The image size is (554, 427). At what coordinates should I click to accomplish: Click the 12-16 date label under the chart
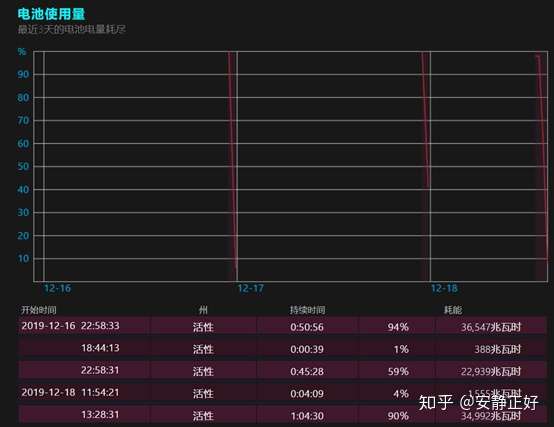tap(57, 289)
